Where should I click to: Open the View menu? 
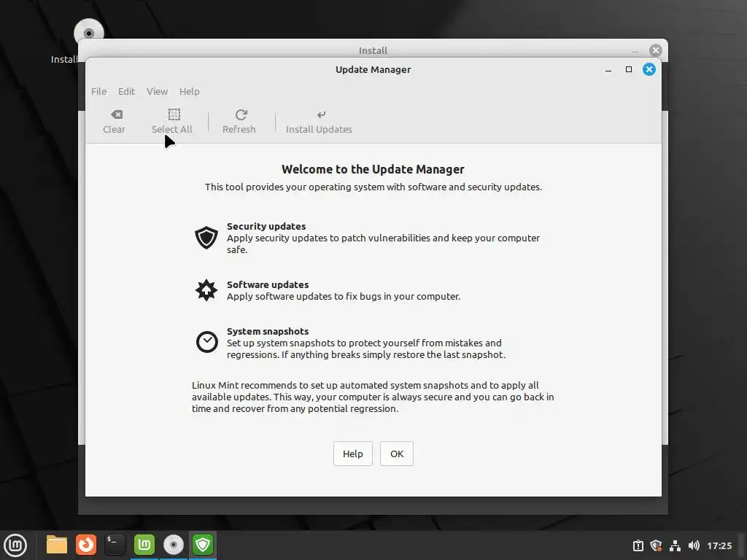tap(158, 91)
